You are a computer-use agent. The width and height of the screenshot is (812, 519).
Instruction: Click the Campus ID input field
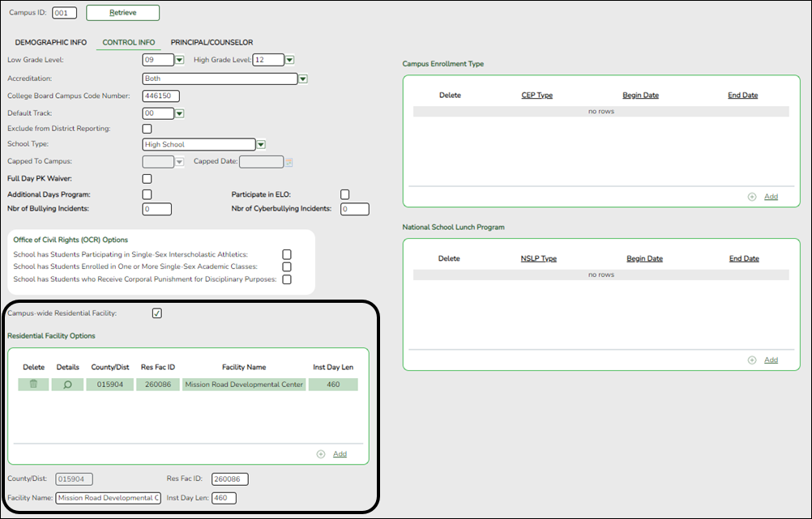(x=64, y=12)
